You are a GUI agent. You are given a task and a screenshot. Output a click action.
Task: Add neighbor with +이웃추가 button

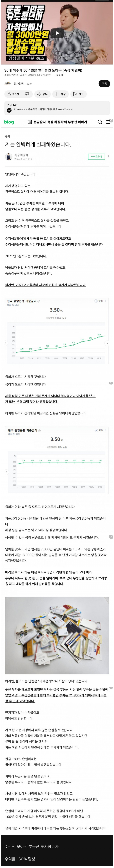click(x=96, y=157)
